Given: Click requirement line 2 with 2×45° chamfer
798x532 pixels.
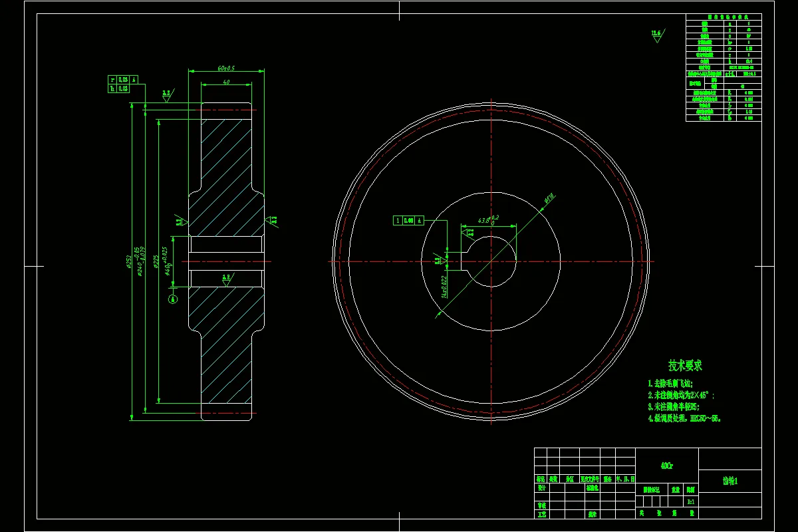Looking at the screenshot, I should click(681, 395).
